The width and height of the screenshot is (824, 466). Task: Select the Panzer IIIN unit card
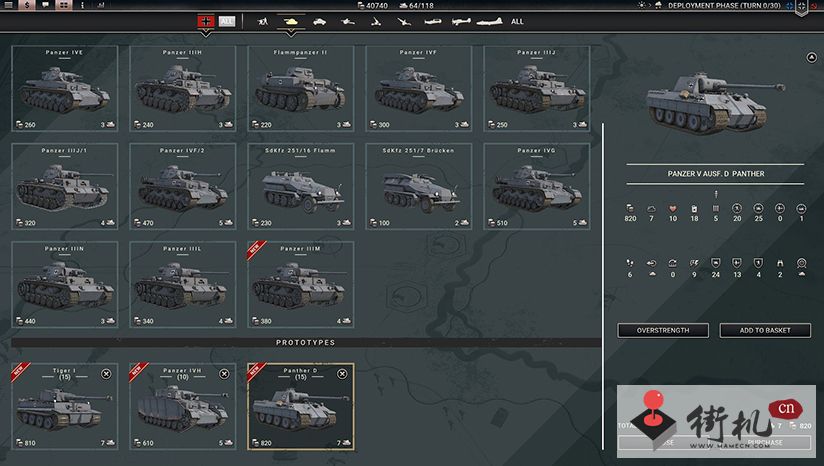65,285
